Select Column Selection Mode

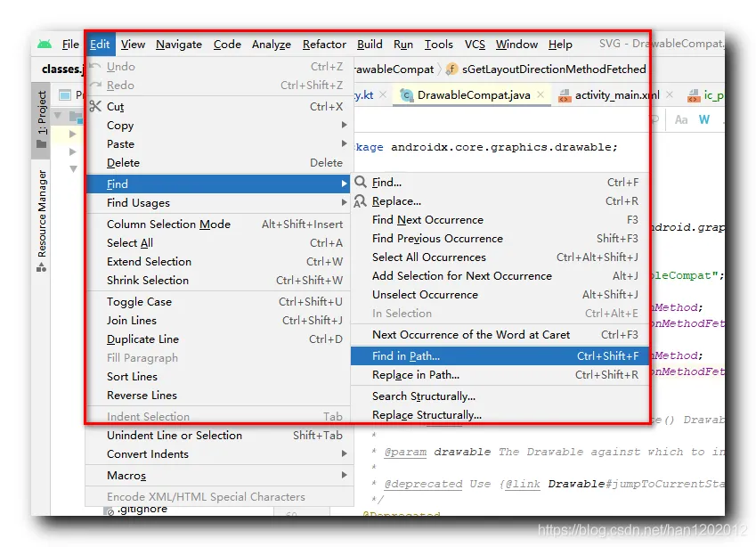tap(218, 225)
